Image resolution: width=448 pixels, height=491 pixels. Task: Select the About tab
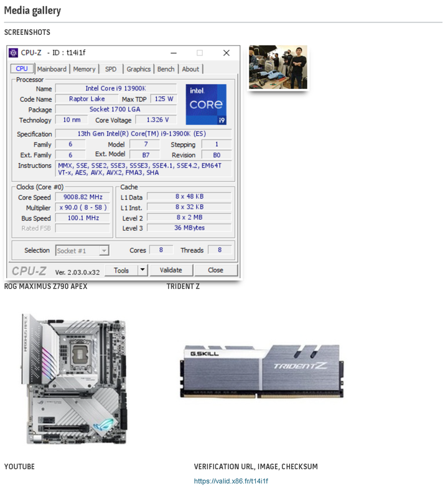(190, 69)
